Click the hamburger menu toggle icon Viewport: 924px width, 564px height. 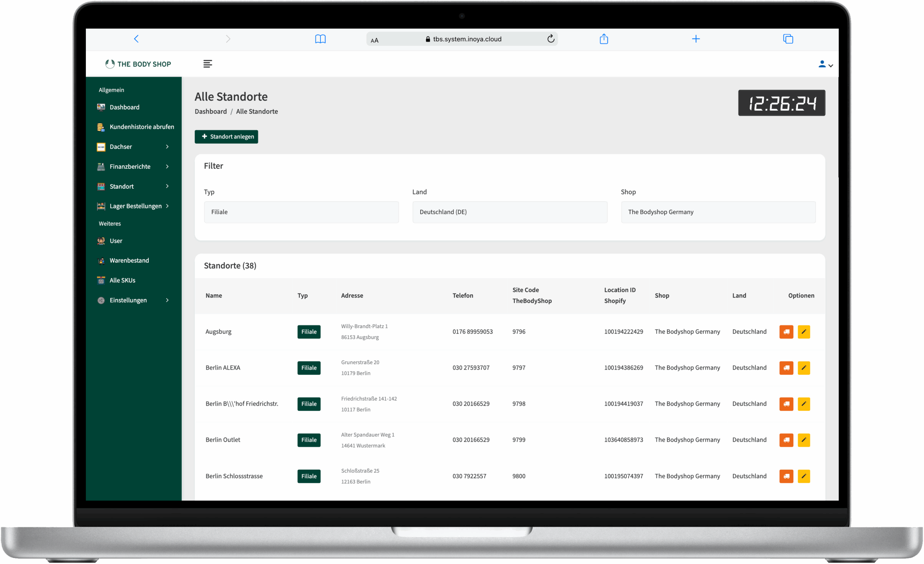(208, 64)
